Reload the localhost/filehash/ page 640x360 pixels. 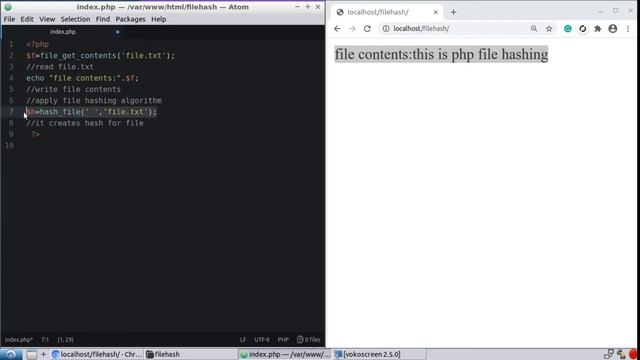pyautogui.click(x=367, y=29)
